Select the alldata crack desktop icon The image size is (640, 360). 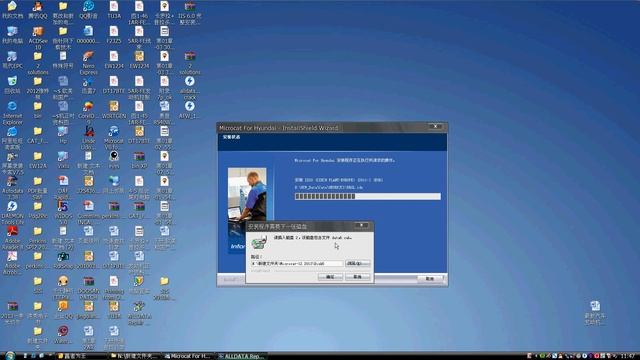[189, 88]
